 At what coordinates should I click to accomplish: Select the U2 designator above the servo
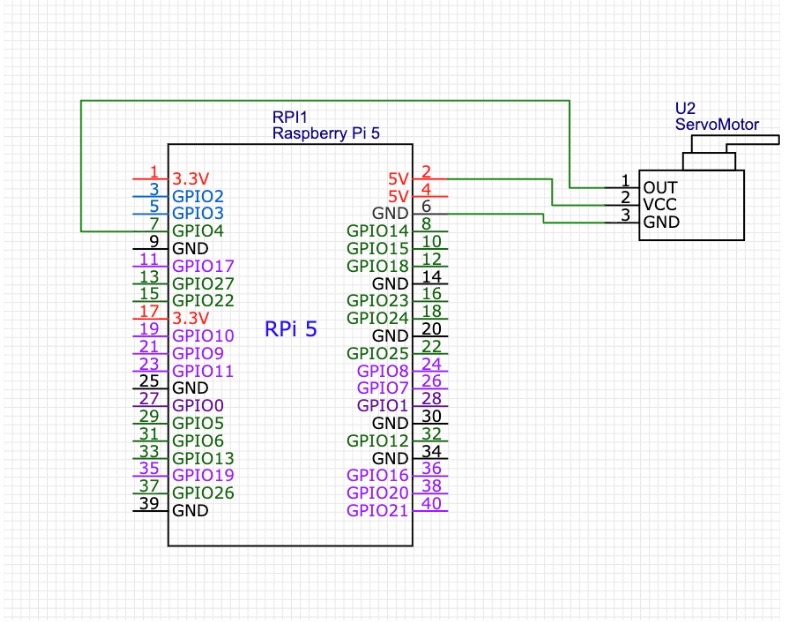click(x=686, y=110)
